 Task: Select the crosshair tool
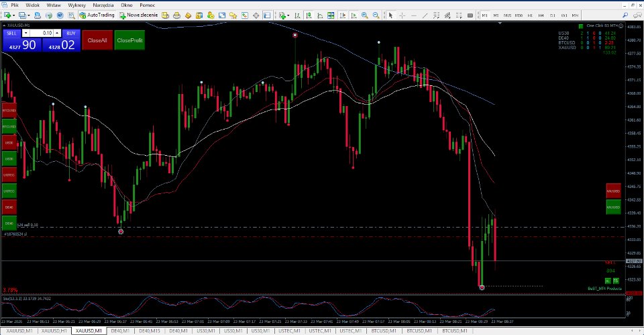402,15
